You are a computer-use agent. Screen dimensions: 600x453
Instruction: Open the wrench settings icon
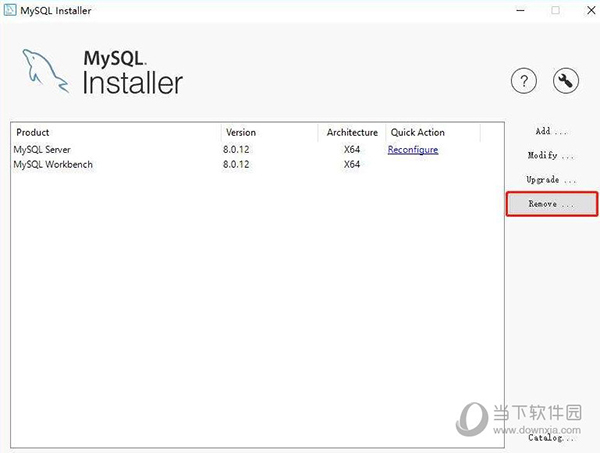point(566,81)
